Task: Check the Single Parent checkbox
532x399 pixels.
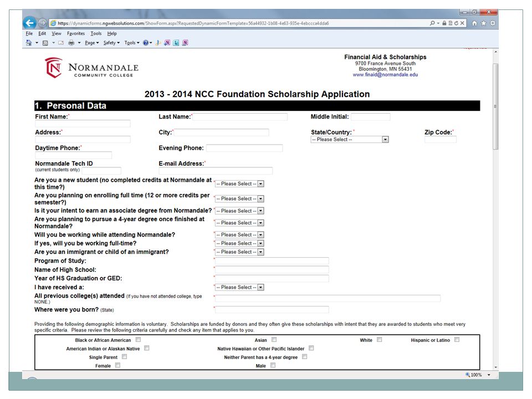Action: coord(124,357)
